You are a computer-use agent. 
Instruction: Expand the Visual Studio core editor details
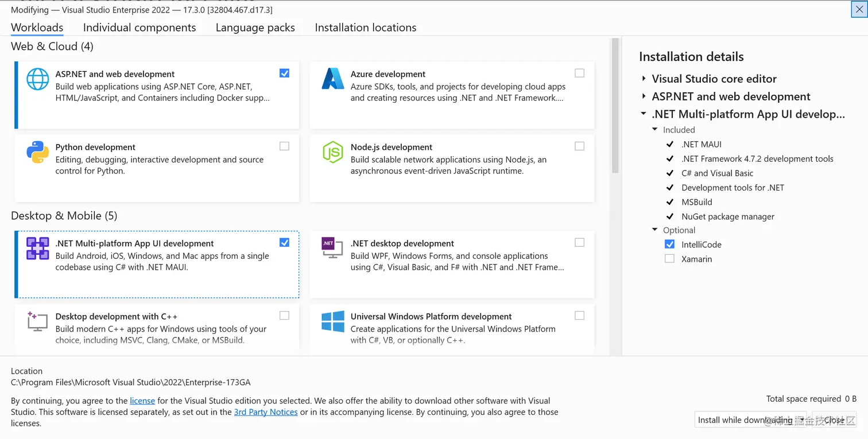pos(643,79)
